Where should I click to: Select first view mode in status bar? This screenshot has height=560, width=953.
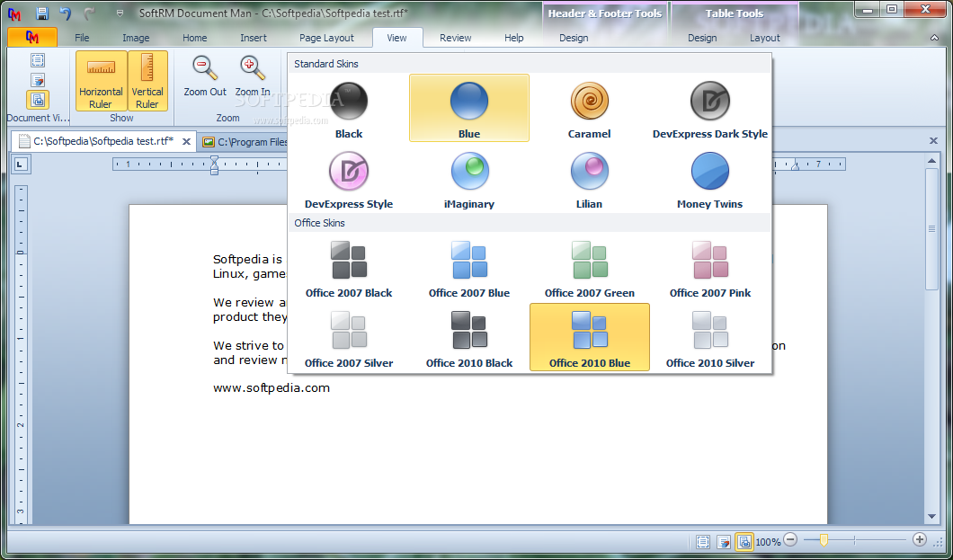(703, 541)
